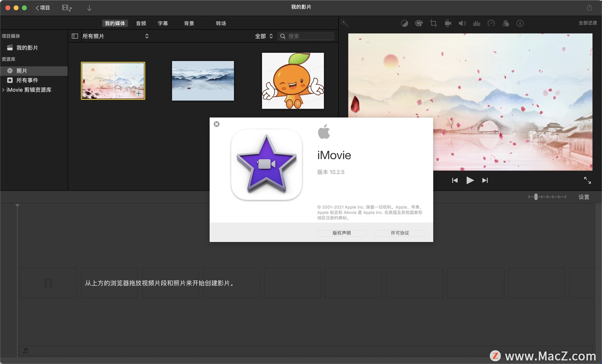Close the iMovie about dialog
Viewport: 602px width, 364px height.
pos(217,124)
